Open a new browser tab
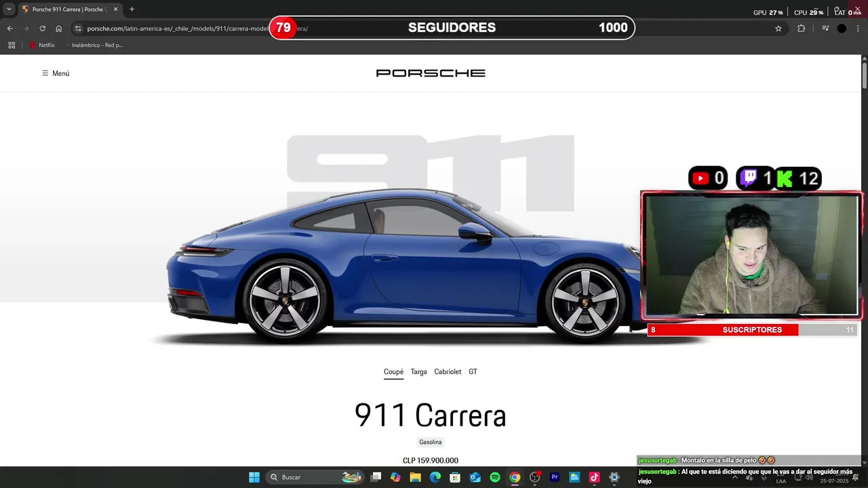Viewport: 868px width, 488px height. click(x=132, y=9)
